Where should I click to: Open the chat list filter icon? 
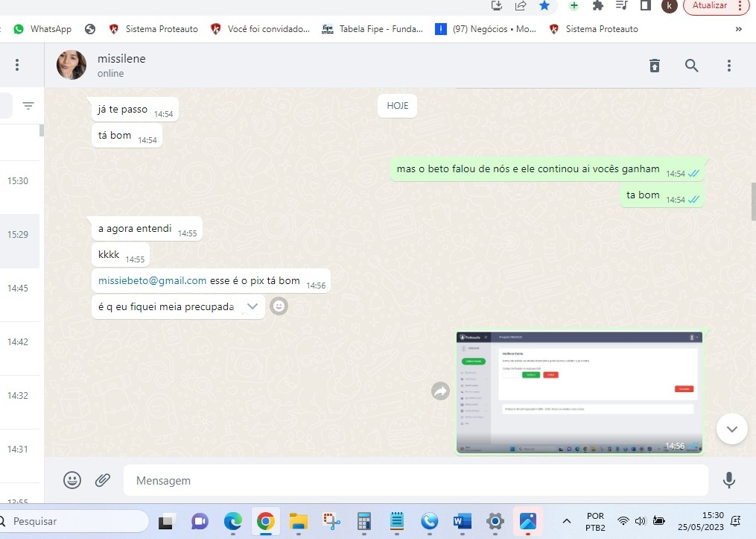click(28, 106)
